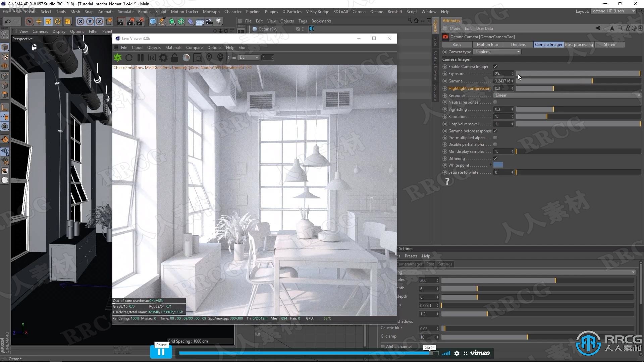The height and width of the screenshot is (362, 644).
Task: Open Camera type dropdown Thinlens
Action: (497, 52)
